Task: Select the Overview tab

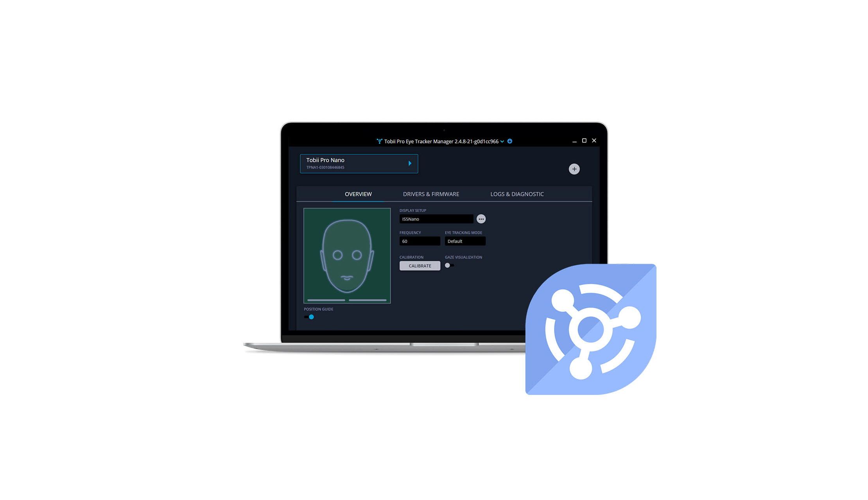Action: (358, 194)
